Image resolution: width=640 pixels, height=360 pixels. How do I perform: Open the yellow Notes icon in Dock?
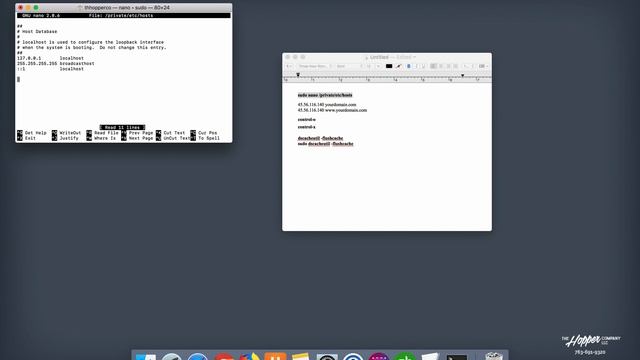[301, 357]
